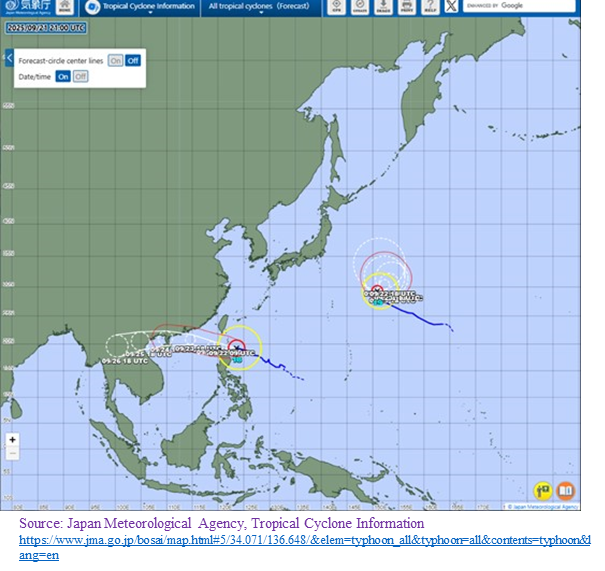Turn forecast-circle center lines Off
The height and width of the screenshot is (571, 605).
[133, 61]
